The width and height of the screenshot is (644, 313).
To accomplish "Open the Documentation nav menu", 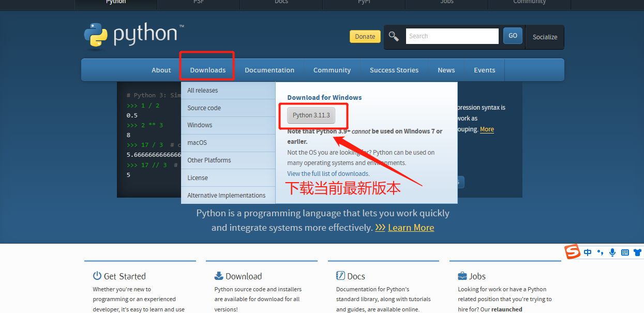I will (x=269, y=70).
